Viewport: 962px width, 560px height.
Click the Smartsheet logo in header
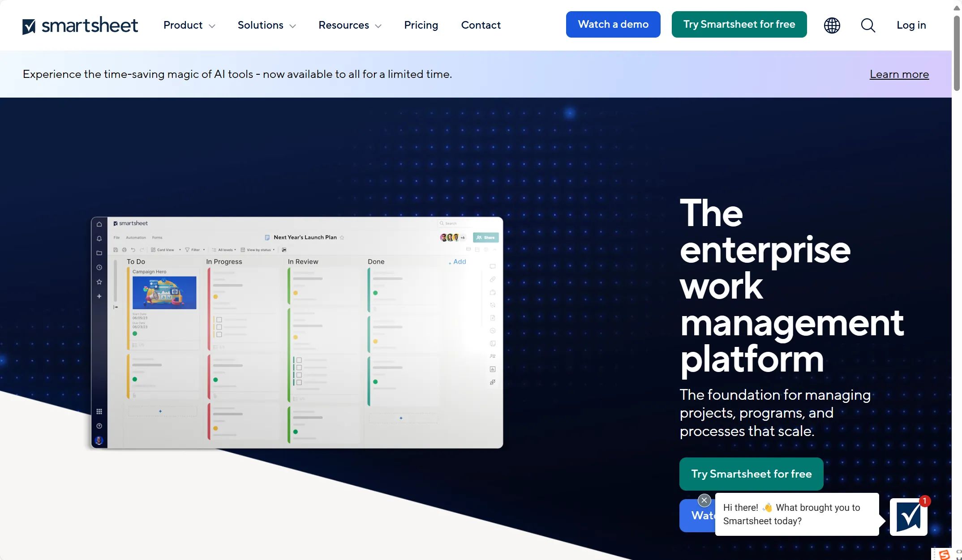[80, 26]
